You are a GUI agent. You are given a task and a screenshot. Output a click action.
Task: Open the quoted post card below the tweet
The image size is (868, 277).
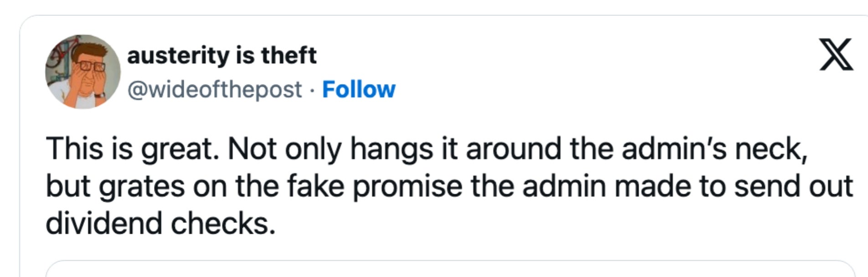click(x=449, y=269)
